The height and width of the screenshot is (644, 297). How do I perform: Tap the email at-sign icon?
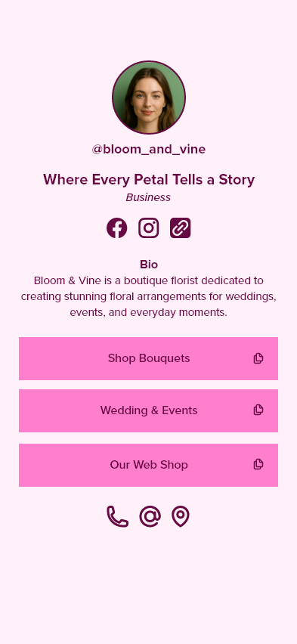pyautogui.click(x=150, y=516)
